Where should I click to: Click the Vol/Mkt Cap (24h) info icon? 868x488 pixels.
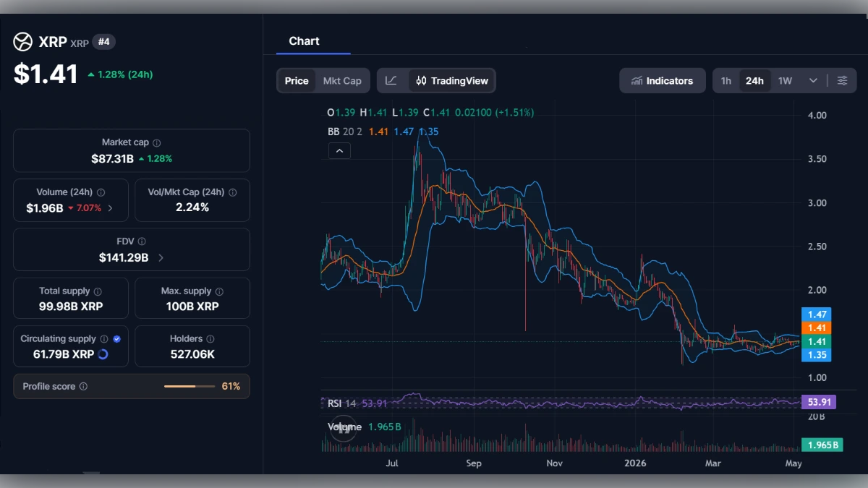(232, 192)
